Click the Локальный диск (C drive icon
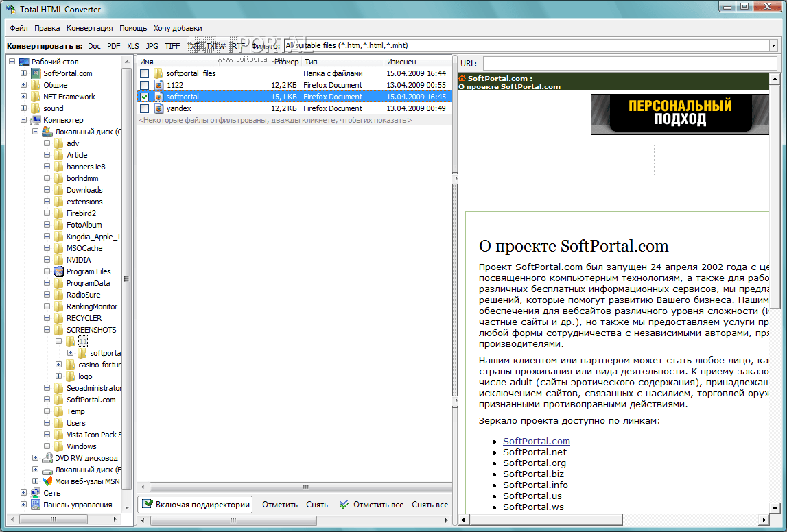 coord(47,132)
